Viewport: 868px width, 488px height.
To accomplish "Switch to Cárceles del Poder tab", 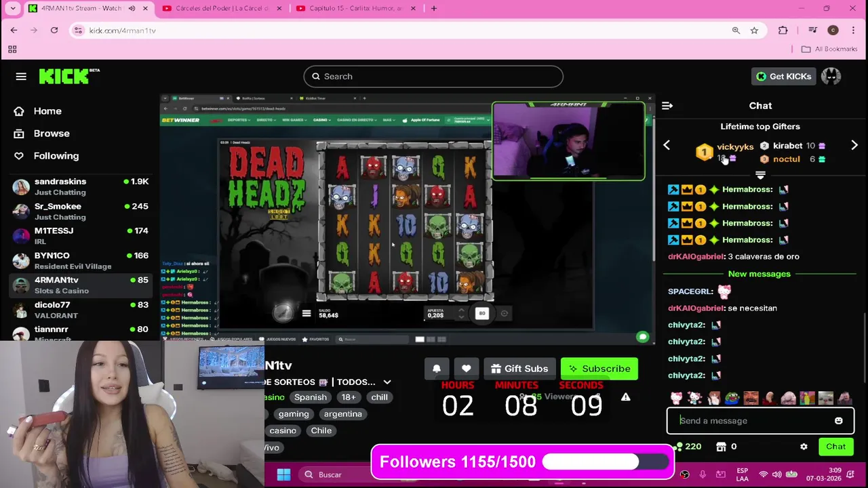I will [x=221, y=8].
